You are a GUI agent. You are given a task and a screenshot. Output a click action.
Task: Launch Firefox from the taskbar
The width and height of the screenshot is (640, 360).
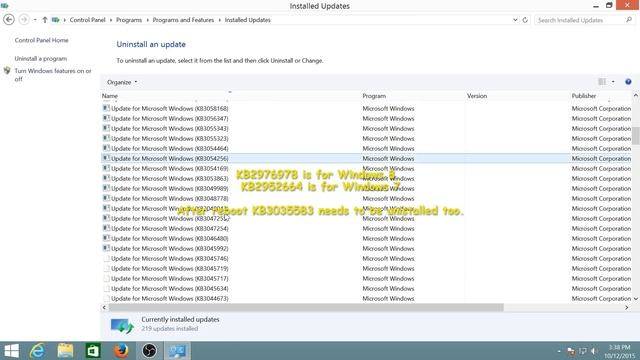tap(121, 351)
